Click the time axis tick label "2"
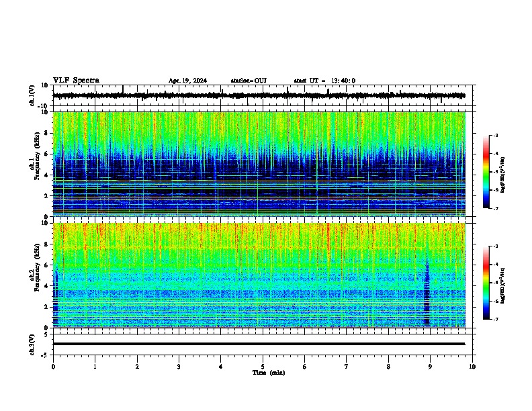 pos(137,367)
